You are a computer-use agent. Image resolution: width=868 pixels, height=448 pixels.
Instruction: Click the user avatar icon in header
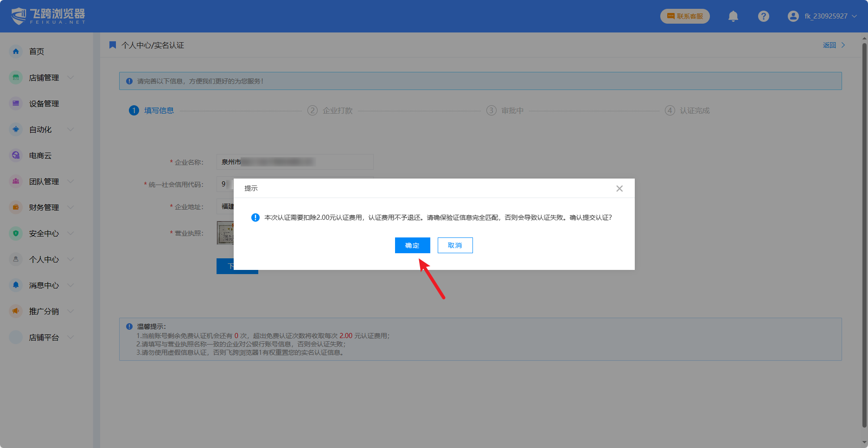(793, 16)
